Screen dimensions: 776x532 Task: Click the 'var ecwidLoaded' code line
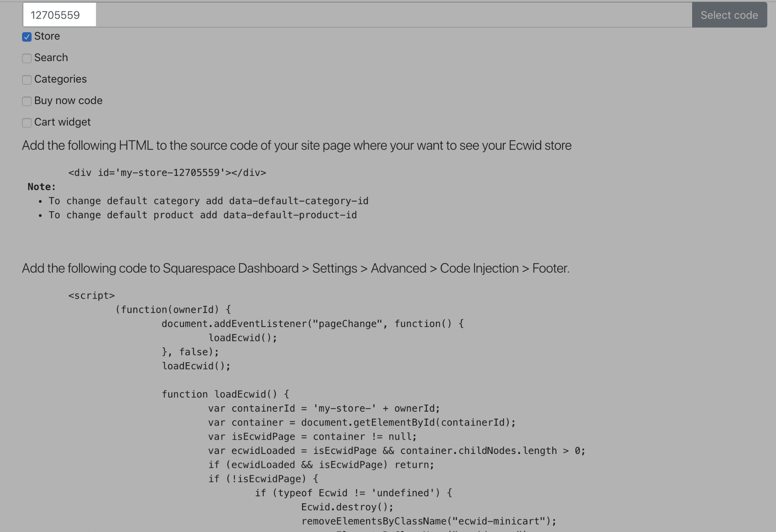tap(397, 450)
